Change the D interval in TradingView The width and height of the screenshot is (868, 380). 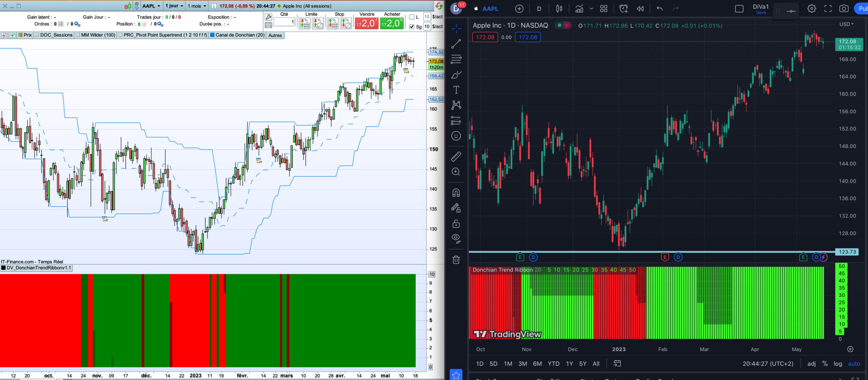point(539,8)
